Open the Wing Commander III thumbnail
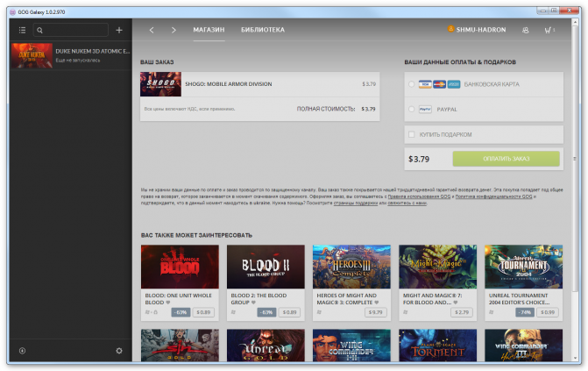This screenshot has width=588, height=371. click(523, 346)
